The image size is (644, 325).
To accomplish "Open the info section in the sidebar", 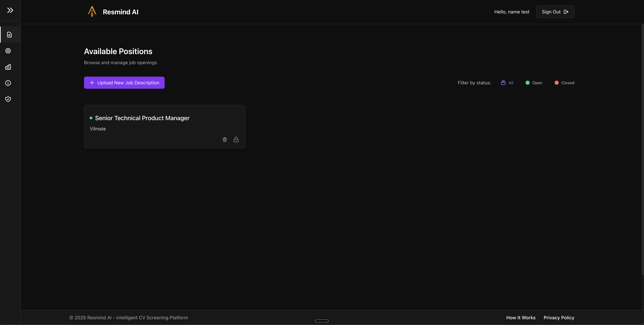I will [x=8, y=83].
